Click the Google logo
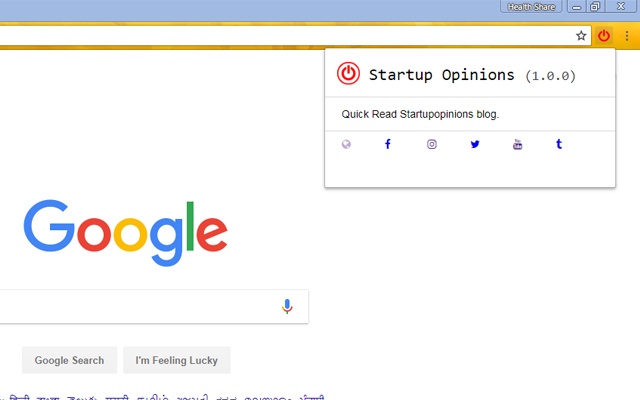This screenshot has width=640, height=400. coord(125,233)
